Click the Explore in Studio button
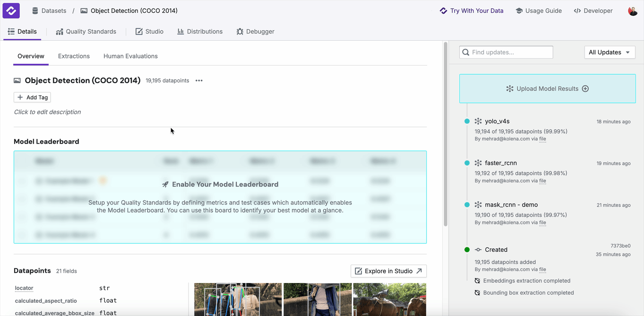Viewport: 644px width, 316px height. click(388, 271)
